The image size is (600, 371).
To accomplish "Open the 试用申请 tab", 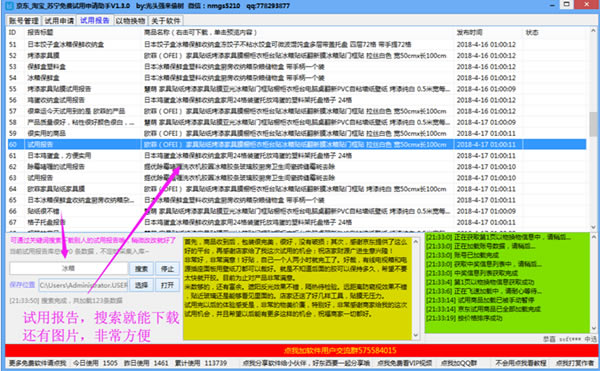I will click(59, 21).
